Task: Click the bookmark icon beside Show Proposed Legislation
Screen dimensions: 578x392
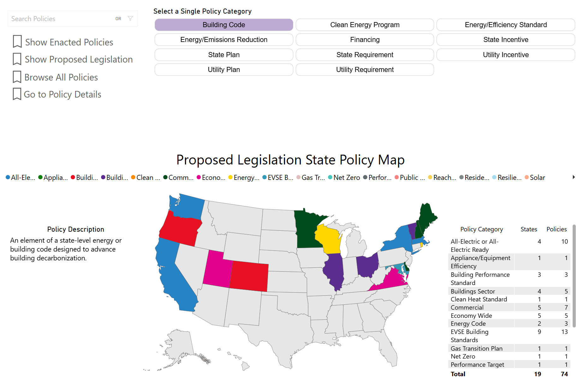Action: tap(17, 59)
